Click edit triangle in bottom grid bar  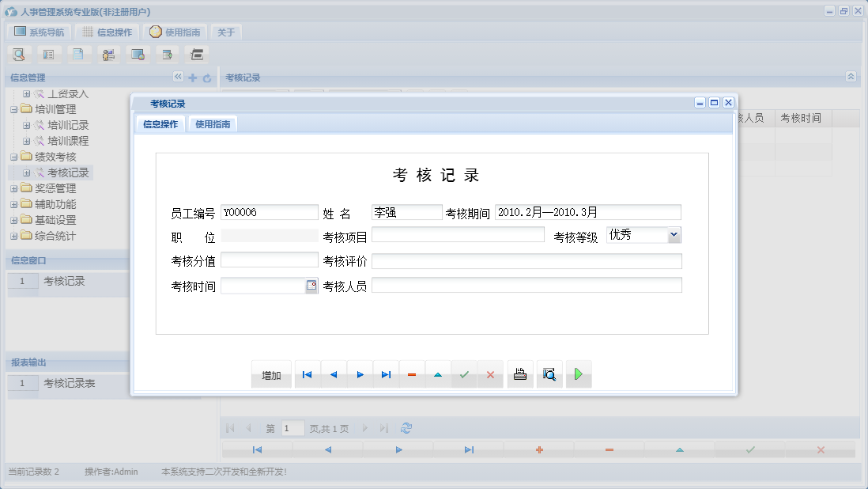click(680, 449)
